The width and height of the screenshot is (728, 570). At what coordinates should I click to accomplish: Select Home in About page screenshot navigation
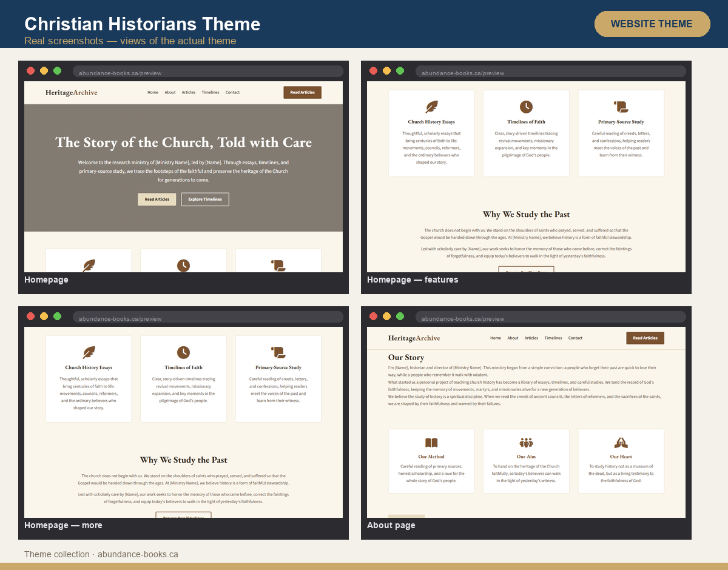pos(496,338)
